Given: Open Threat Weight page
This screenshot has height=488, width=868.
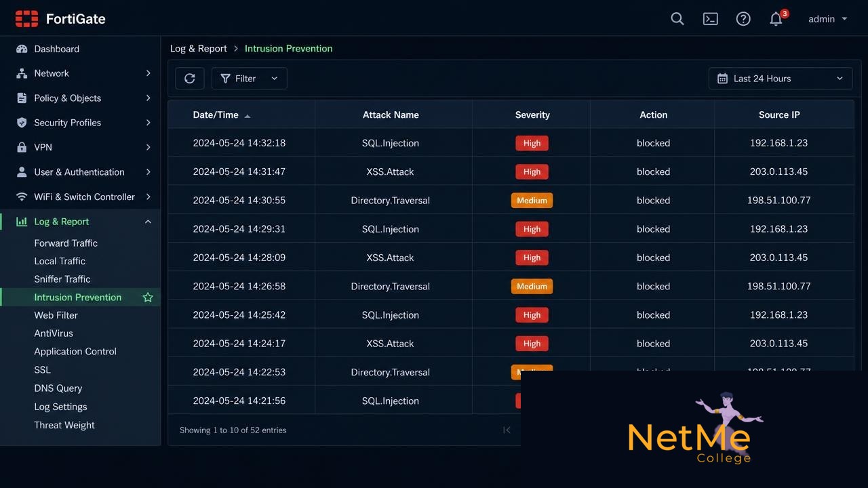Looking at the screenshot, I should (64, 425).
